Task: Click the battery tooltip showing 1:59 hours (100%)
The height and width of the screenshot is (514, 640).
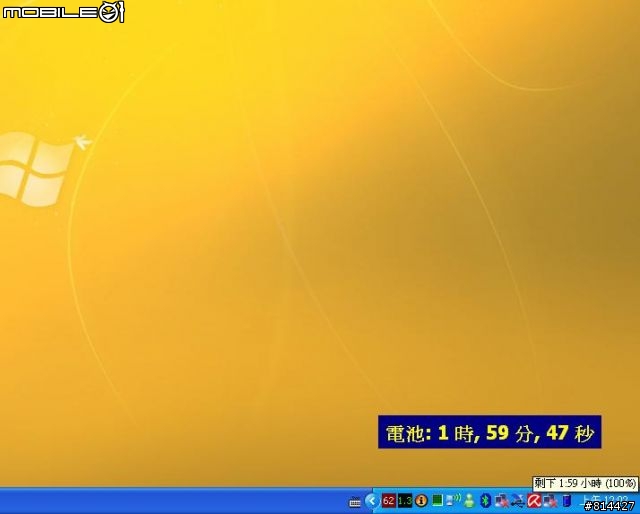Action: (585, 483)
